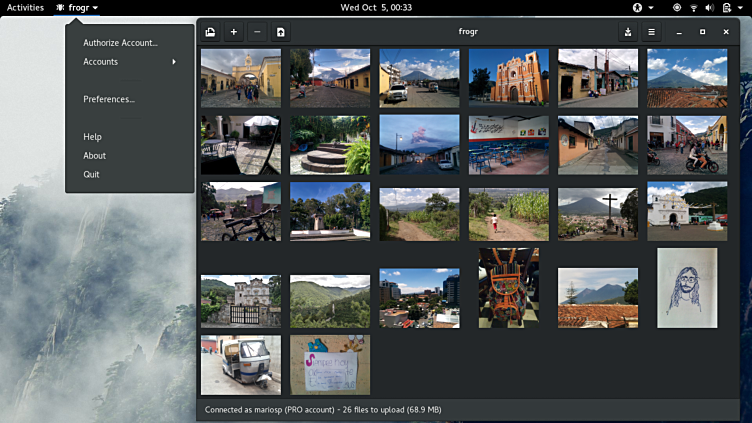Image resolution: width=752 pixels, height=423 pixels.
Task: Click the remove pictures minus icon
Action: [x=257, y=32]
